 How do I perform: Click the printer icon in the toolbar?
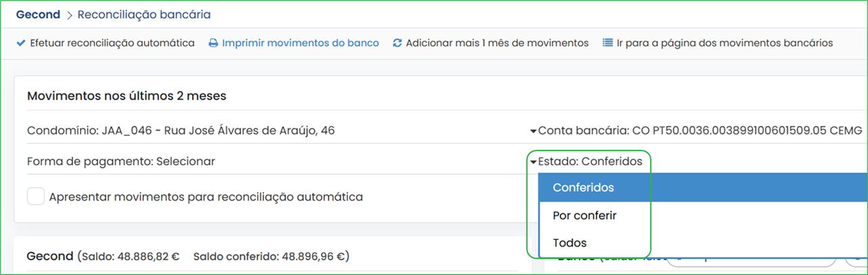(213, 43)
